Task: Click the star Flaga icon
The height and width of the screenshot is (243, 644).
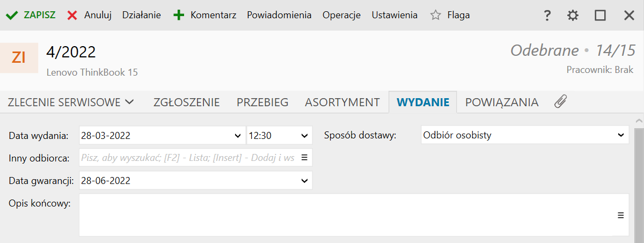Action: tap(435, 16)
